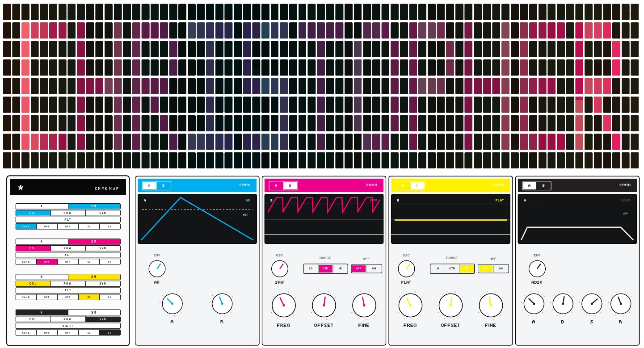Click the yellow FINE knob
Image resolution: width=644 pixels, height=348 pixels.
(x=491, y=305)
